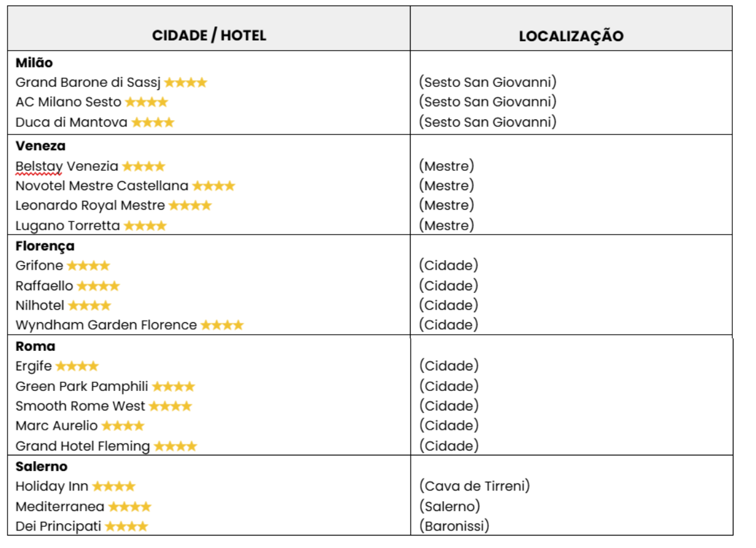The height and width of the screenshot is (548, 756).
Task: Click the star rating beside Grand Hotel Fleming
Action: 175,446
